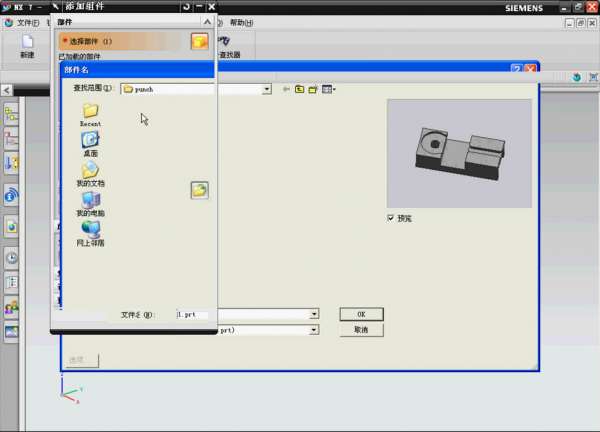600x432 pixels.
Task: Expand the 查找范围 punch folder dropdown
Action: pos(267,89)
